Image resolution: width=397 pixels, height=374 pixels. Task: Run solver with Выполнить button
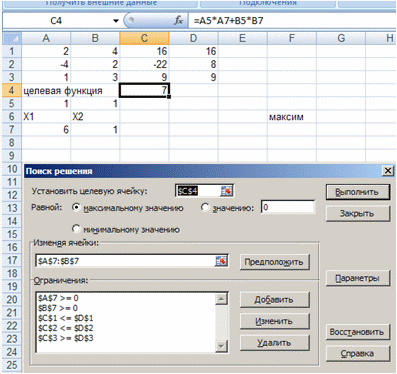(x=357, y=192)
